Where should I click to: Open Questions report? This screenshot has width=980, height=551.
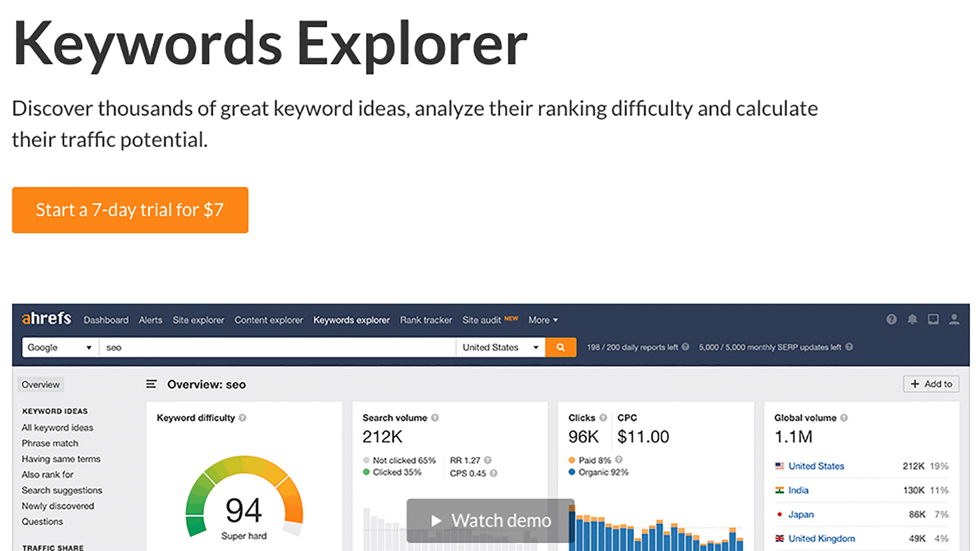click(42, 522)
